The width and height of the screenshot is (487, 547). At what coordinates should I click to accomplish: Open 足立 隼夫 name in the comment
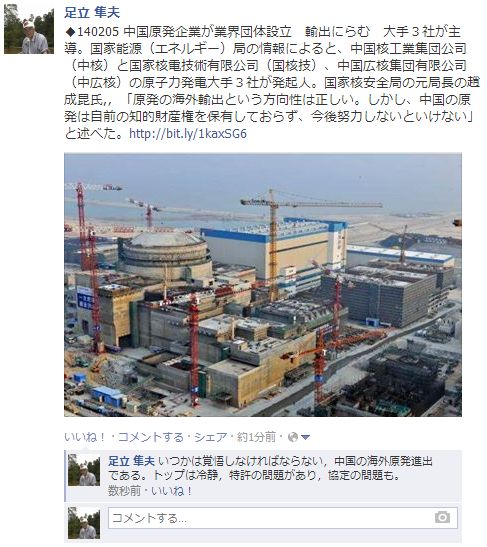click(131, 461)
